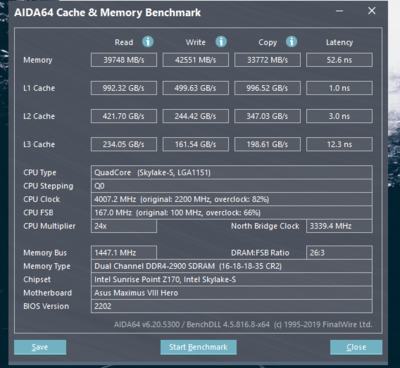This screenshot has width=400, height=368.
Task: Select the Memory Write 42551 MB/s field
Action: 196,60
